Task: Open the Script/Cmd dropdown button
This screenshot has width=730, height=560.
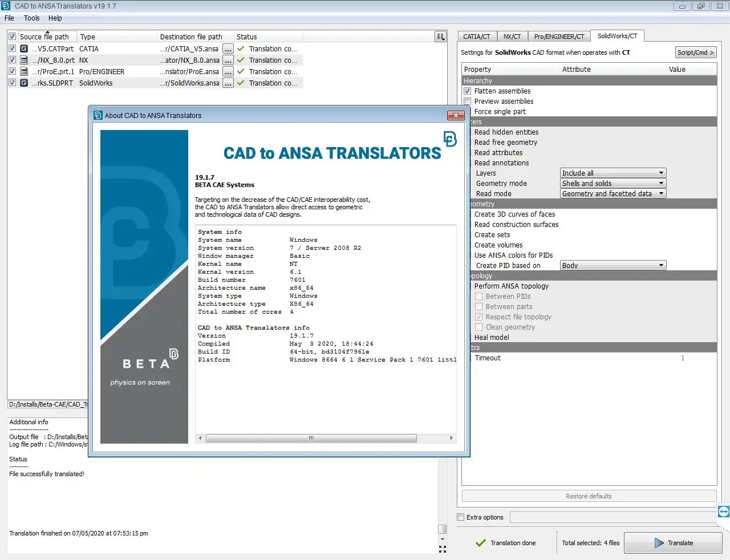Action: pos(696,52)
